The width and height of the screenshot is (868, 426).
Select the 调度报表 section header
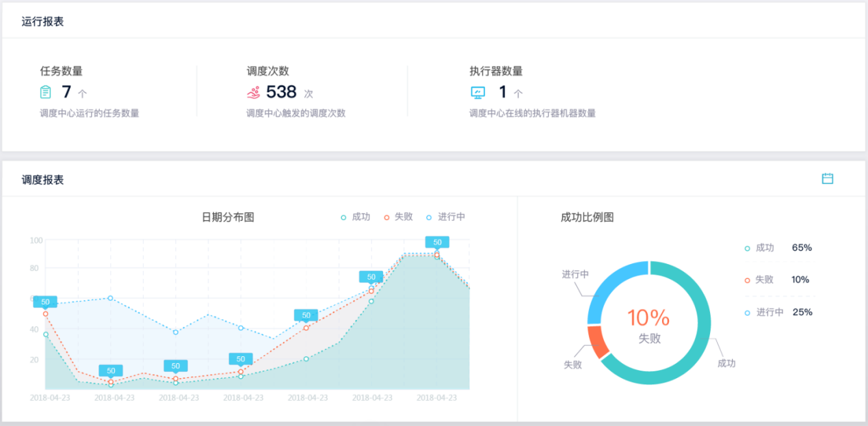point(42,179)
